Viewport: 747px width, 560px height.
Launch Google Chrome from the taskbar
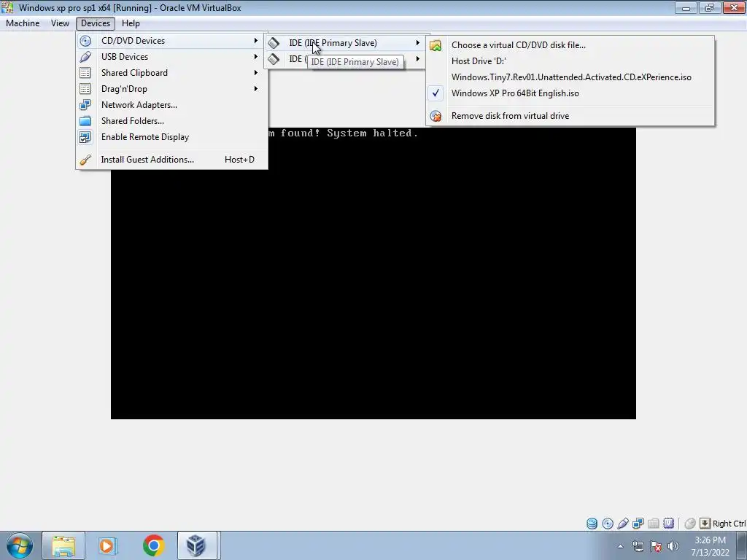153,545
